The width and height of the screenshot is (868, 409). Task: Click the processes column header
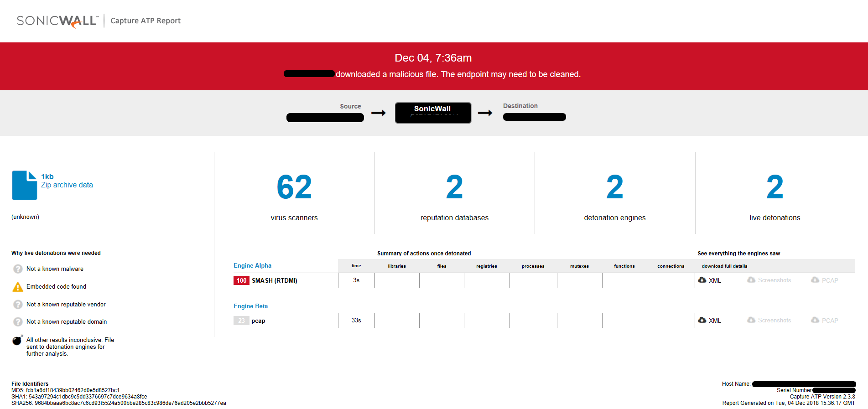point(533,266)
